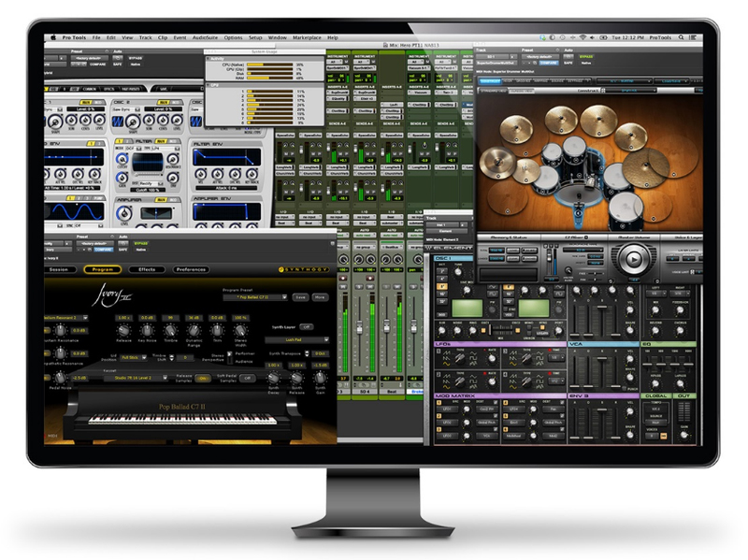Click the Ivory Synth Gain knob

coord(320,379)
